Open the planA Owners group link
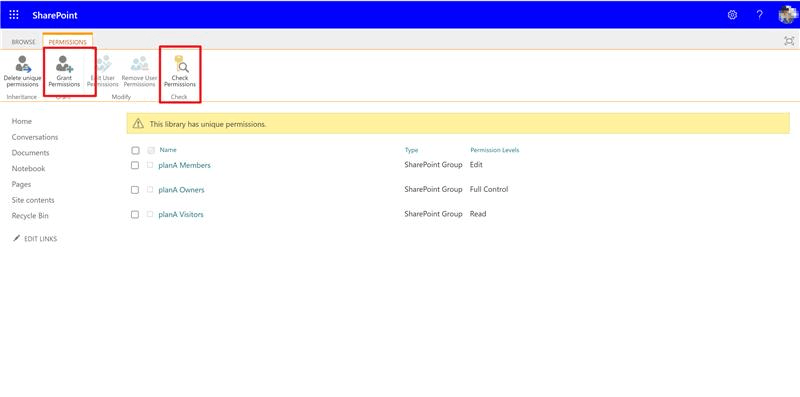 pos(181,190)
